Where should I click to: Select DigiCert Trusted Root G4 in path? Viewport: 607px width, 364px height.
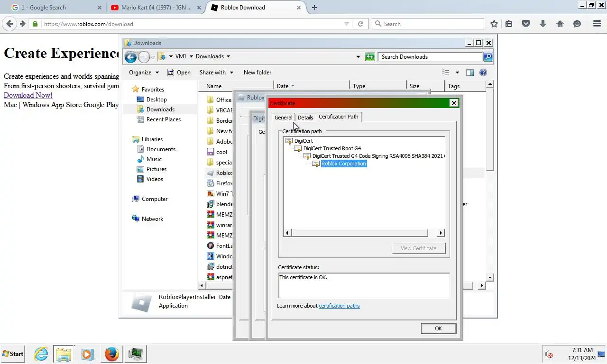(x=332, y=148)
